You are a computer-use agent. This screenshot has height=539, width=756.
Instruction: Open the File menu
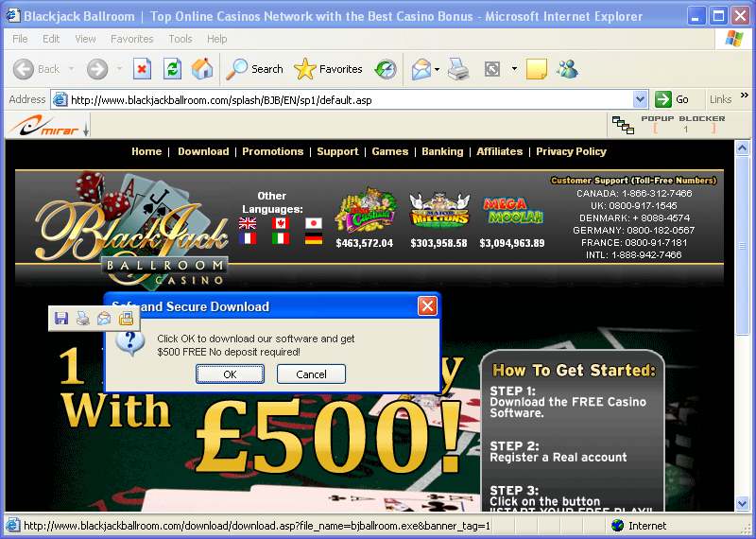(20, 39)
